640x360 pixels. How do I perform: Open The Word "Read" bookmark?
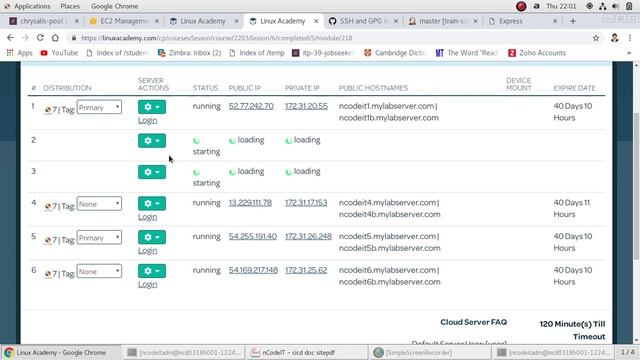click(467, 53)
